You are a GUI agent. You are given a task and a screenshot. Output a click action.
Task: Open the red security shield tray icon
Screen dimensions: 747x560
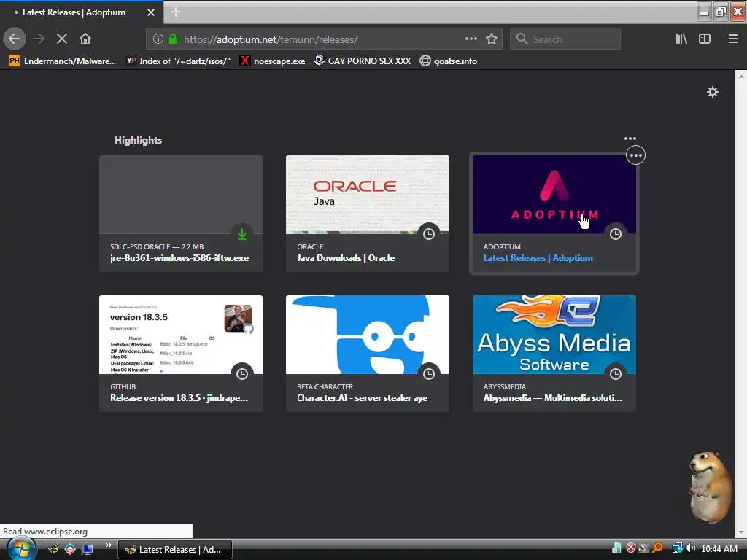click(631, 548)
